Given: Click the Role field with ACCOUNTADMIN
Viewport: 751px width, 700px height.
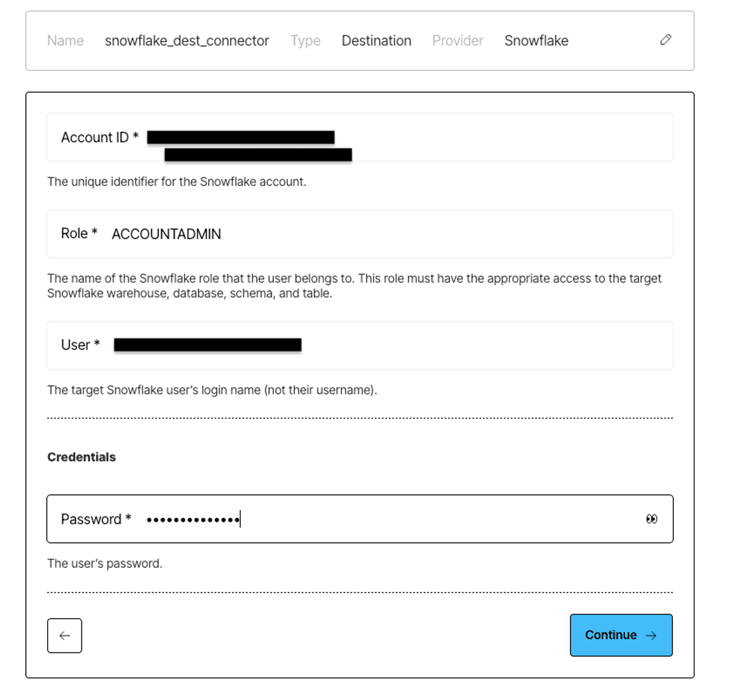Looking at the screenshot, I should click(360, 234).
